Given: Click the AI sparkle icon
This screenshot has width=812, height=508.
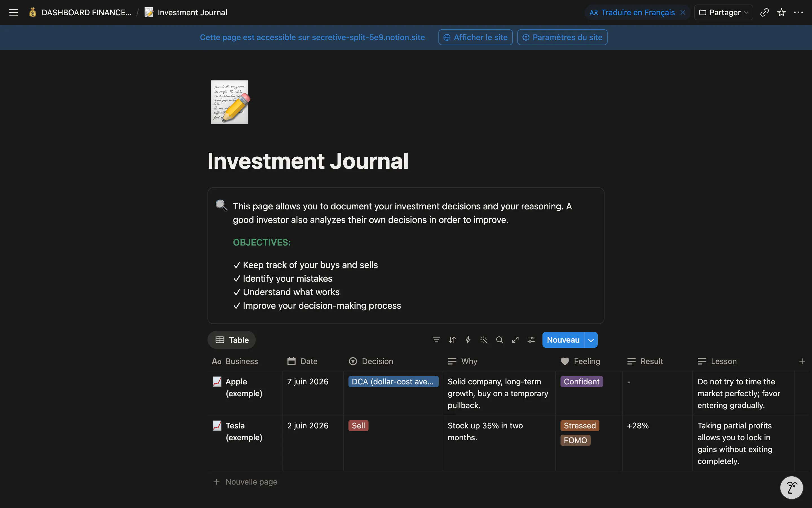Looking at the screenshot, I should click(484, 340).
